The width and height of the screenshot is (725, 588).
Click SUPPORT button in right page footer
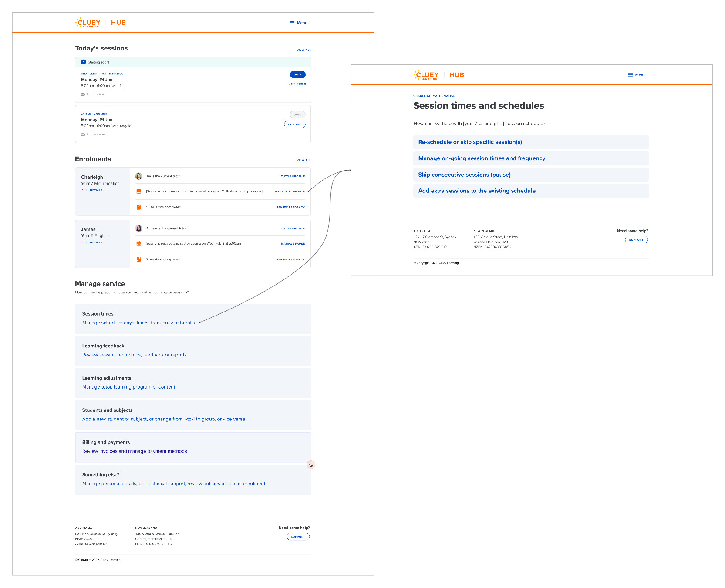pyautogui.click(x=637, y=240)
